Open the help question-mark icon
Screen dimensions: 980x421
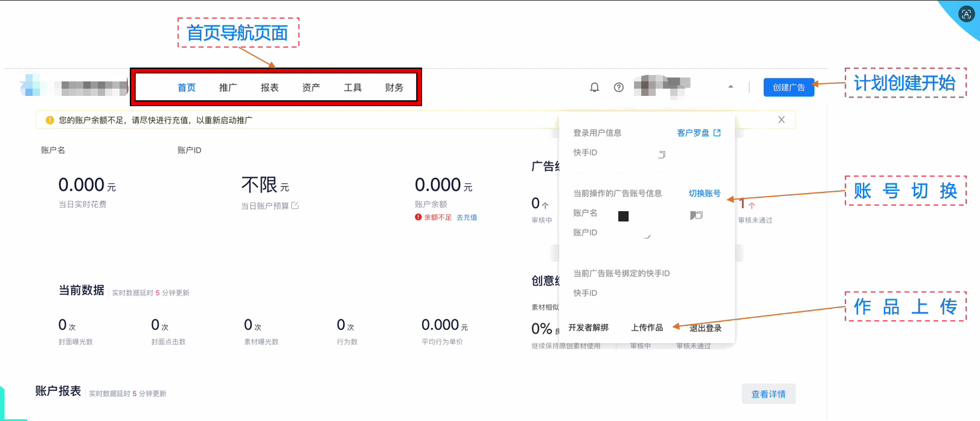click(619, 87)
